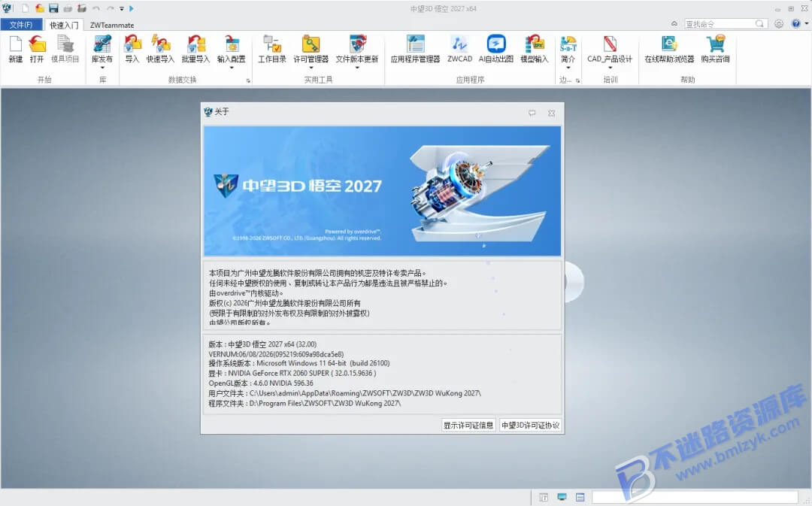The height and width of the screenshot is (506, 812).
Task: Click the 查找命令 search command field
Action: pyautogui.click(x=725, y=24)
